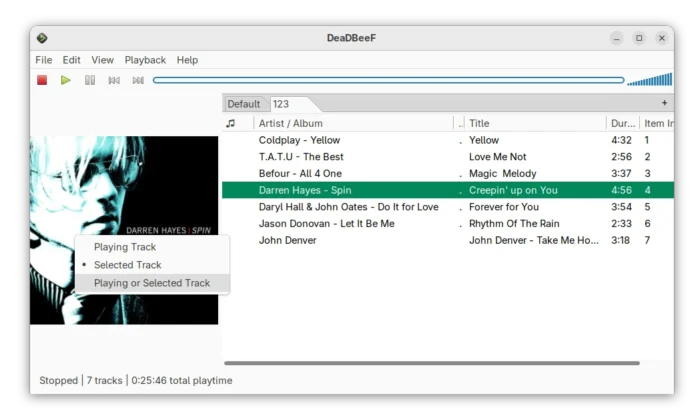Expand the Edit menu
Viewport: 700px width, 414px height.
(72, 60)
